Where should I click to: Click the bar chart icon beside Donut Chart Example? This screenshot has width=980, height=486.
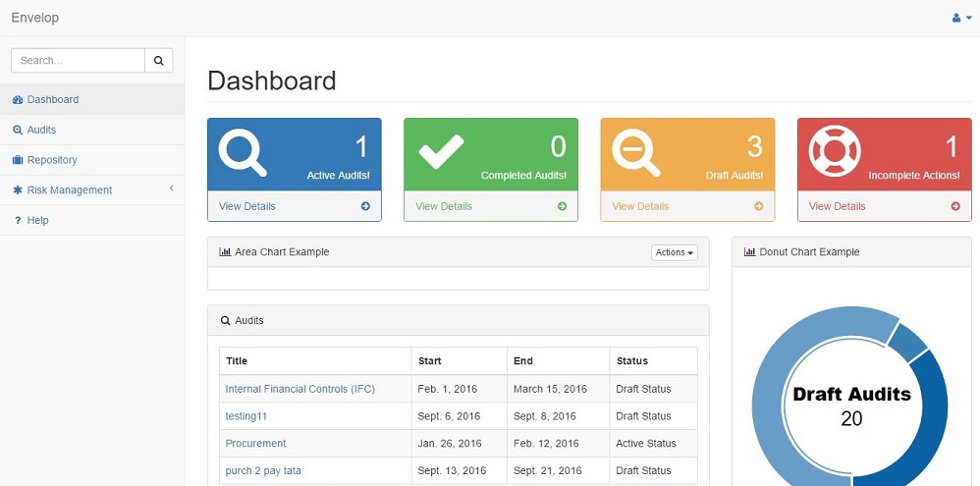[750, 251]
